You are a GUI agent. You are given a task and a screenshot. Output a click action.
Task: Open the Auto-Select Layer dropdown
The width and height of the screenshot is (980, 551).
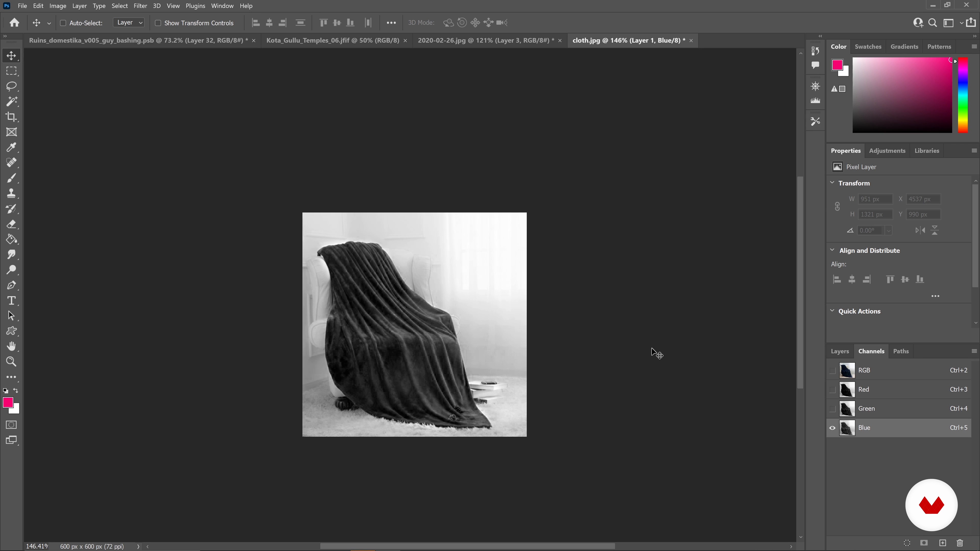point(129,23)
